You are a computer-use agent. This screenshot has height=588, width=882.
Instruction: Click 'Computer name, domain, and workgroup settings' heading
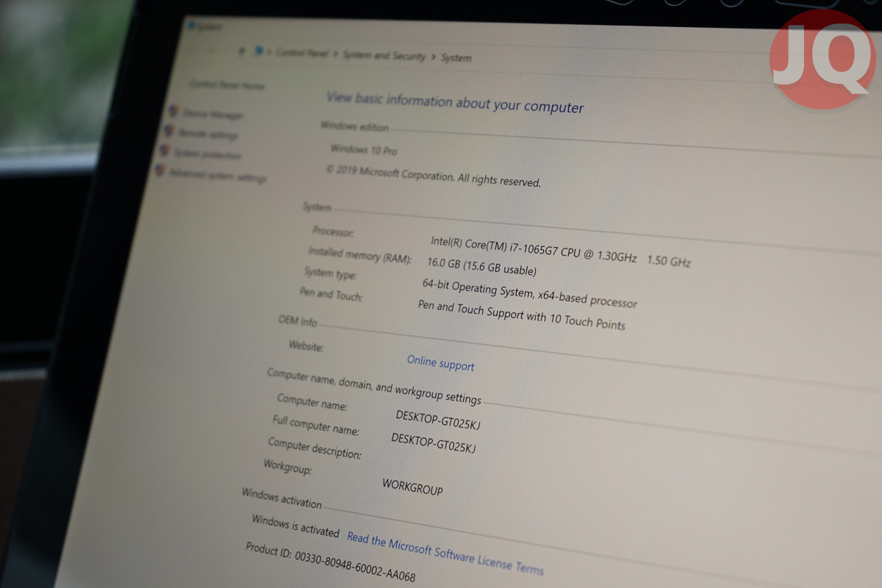373,386
